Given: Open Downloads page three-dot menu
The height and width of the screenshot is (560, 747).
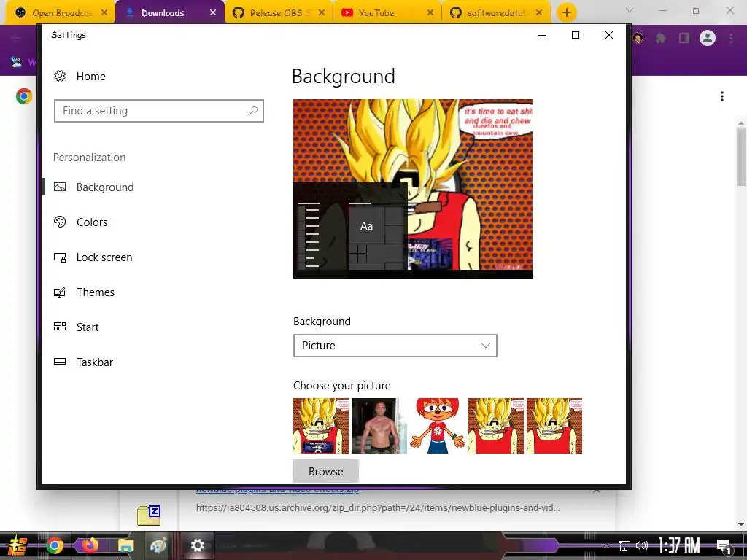Looking at the screenshot, I should click(x=722, y=97).
